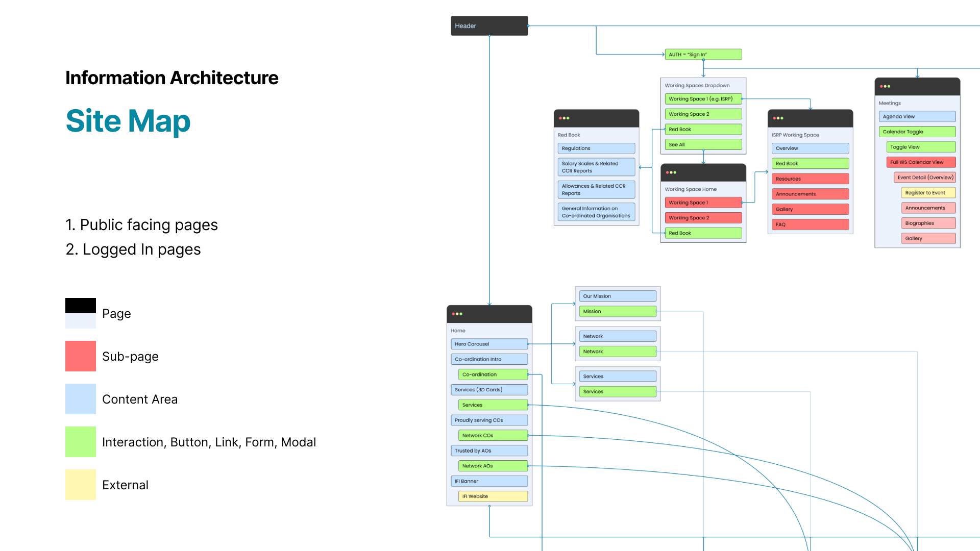
Task: Select the AUTH = "Sign In" node
Action: point(702,55)
